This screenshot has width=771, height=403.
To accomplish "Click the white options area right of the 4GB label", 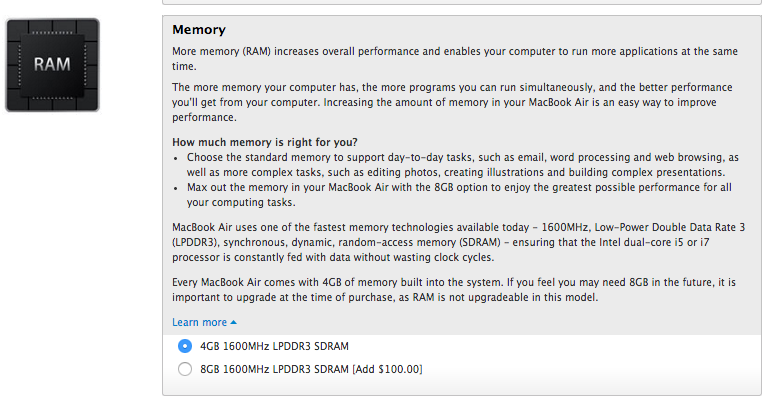I will 550,346.
